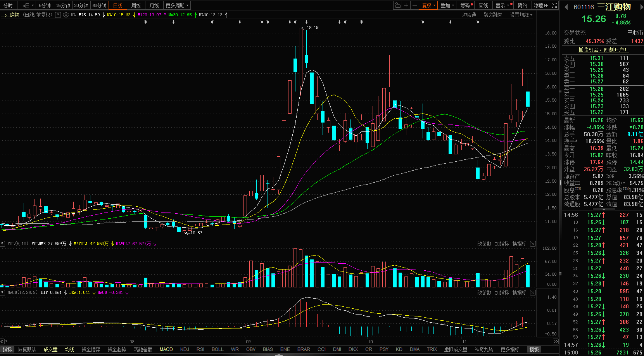Select the 神奇九转 indicator
This screenshot has height=356, width=644.
pyautogui.click(x=484, y=349)
